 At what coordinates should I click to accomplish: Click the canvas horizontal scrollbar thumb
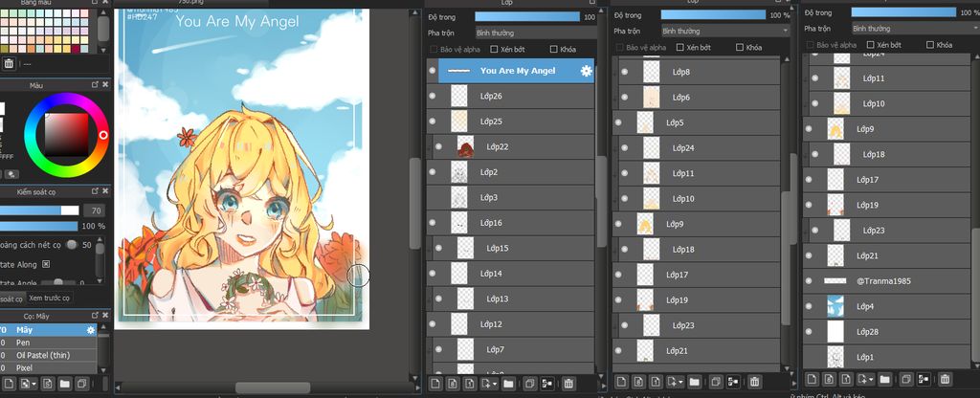click(273, 388)
